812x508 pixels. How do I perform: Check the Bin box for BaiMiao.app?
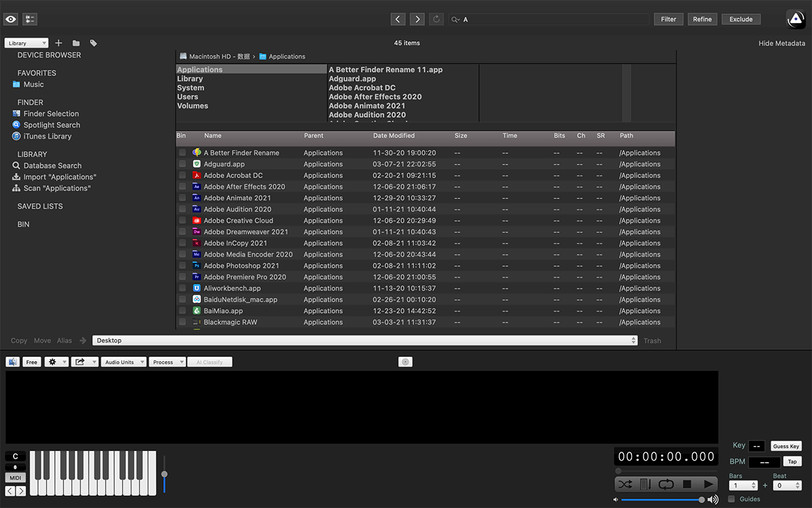[182, 311]
